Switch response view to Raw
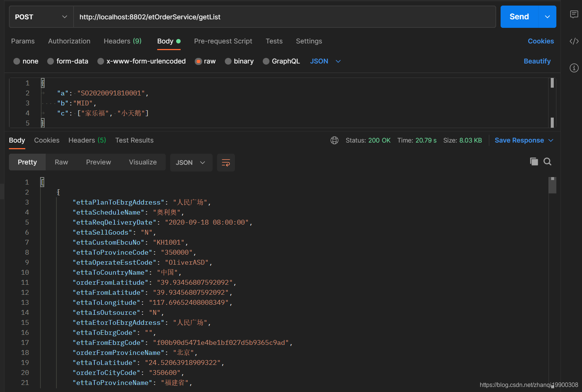The width and height of the screenshot is (582, 392). click(x=61, y=162)
